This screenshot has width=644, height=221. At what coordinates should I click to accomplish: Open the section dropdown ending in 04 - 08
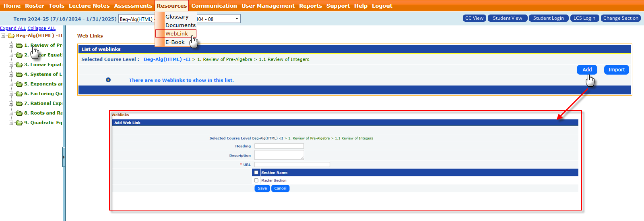pos(237,19)
